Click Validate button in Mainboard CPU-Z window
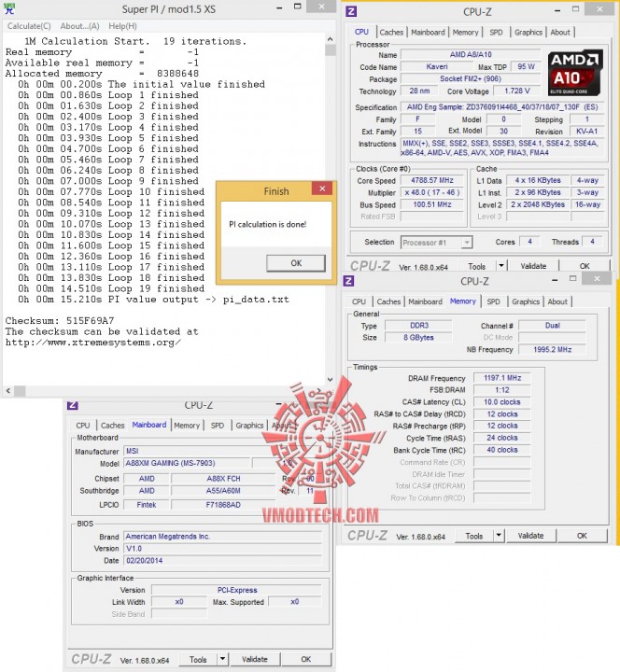Screen dimensions: 620x672 255,660
